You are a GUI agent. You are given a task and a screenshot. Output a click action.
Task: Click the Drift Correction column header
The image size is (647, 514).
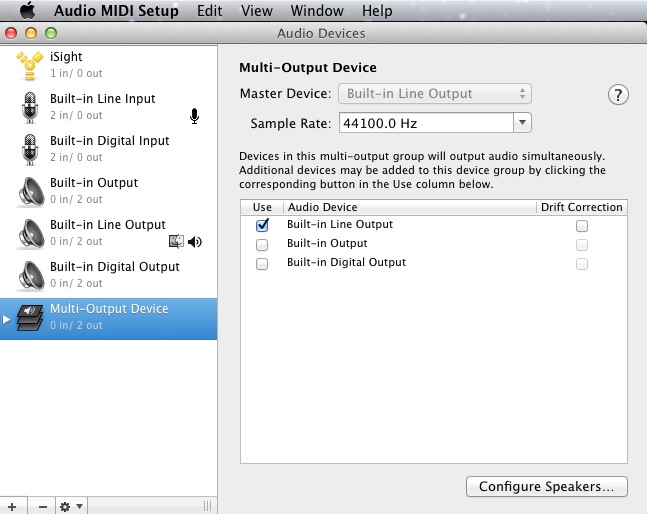pyautogui.click(x=582, y=207)
